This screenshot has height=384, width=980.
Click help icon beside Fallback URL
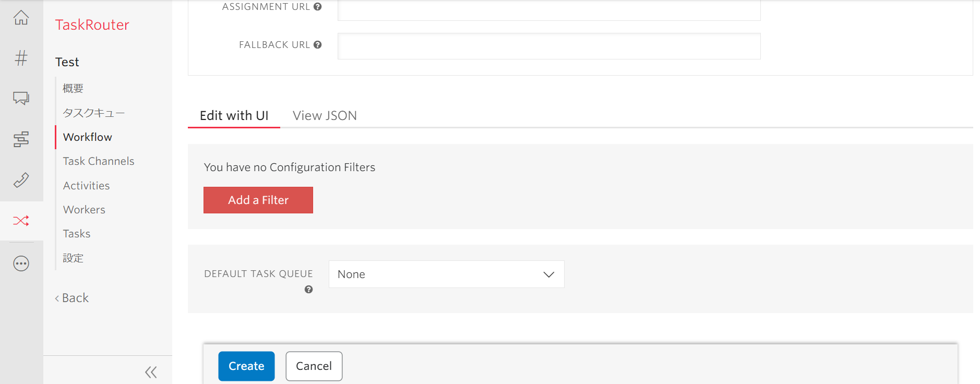click(317, 45)
